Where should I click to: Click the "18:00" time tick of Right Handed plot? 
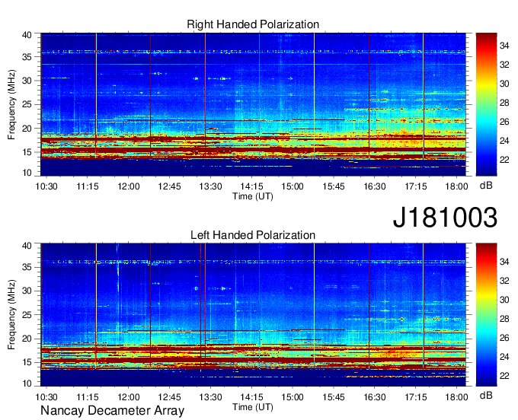[x=456, y=186]
